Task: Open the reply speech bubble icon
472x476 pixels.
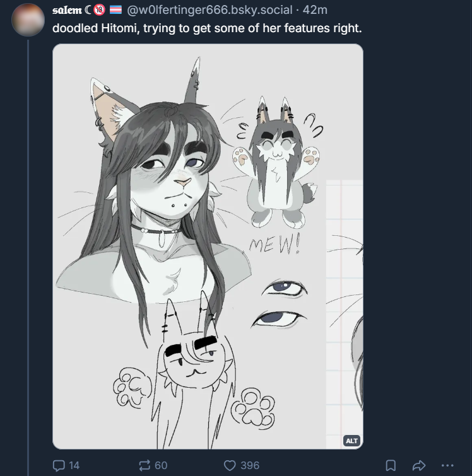Action: [x=59, y=465]
